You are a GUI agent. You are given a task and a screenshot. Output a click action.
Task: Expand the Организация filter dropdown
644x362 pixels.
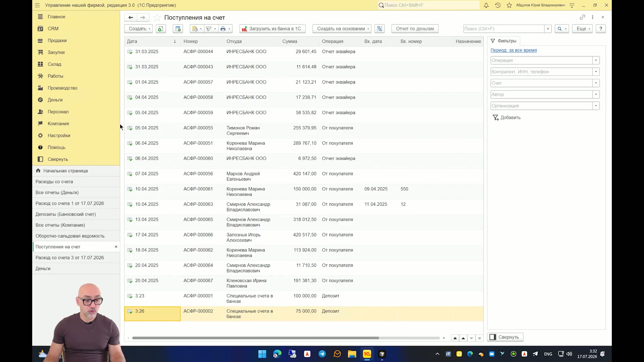(596, 106)
